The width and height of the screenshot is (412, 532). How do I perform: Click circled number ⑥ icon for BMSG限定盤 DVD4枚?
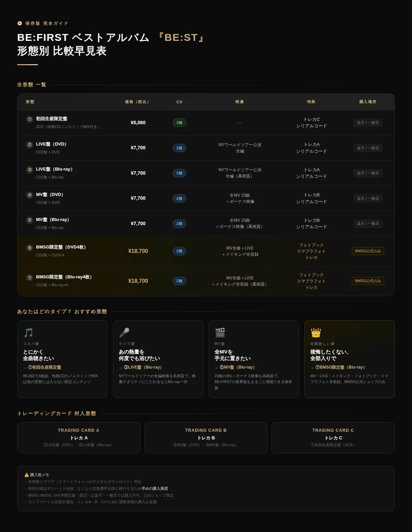click(x=30, y=247)
